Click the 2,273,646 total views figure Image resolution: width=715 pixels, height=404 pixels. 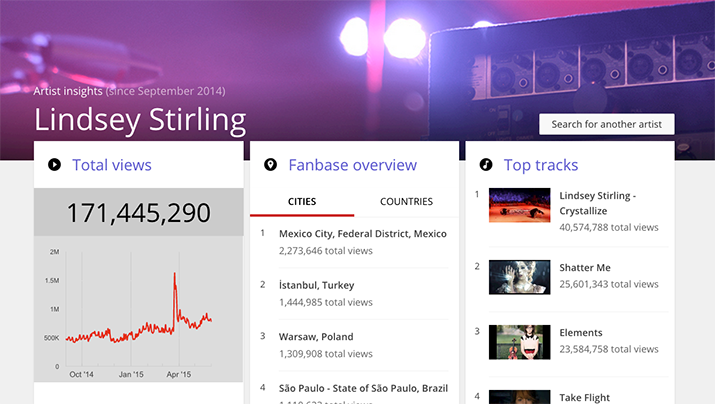(x=326, y=251)
